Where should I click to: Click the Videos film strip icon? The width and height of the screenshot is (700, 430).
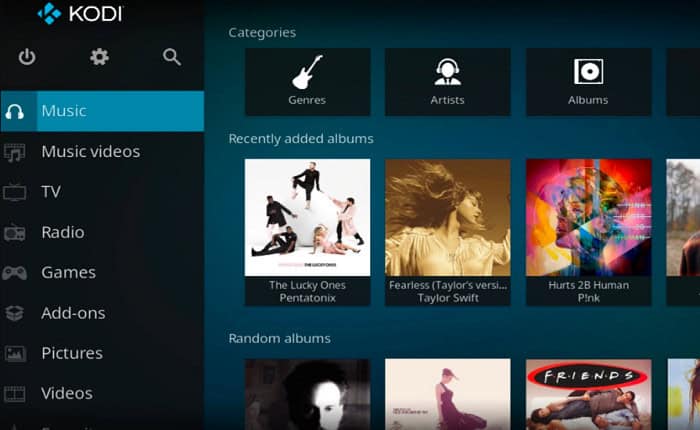tap(15, 394)
